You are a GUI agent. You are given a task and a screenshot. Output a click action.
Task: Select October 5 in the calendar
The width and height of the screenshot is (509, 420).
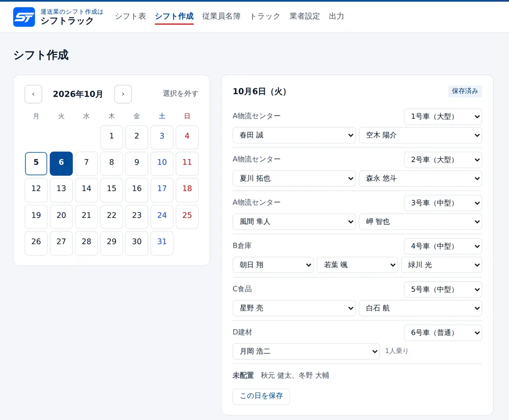pyautogui.click(x=36, y=164)
